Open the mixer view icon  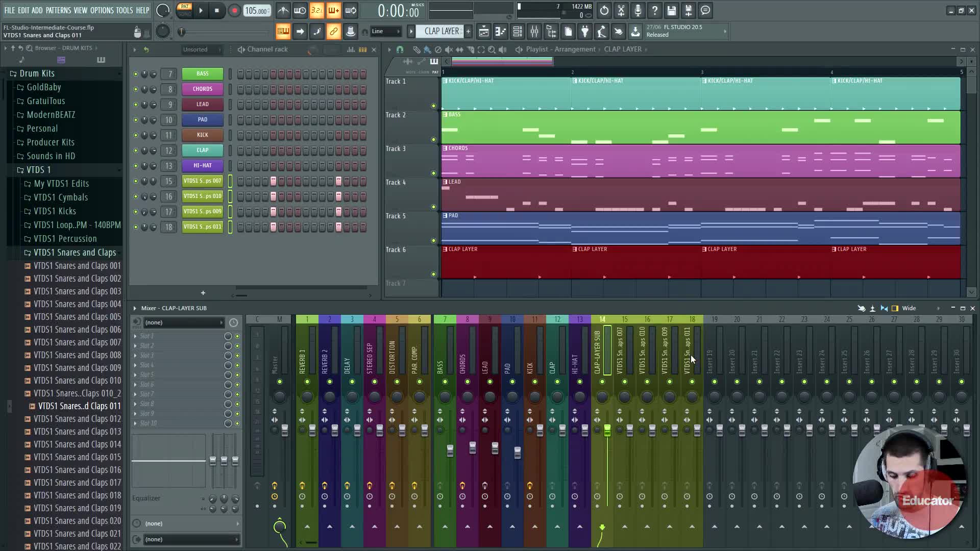click(x=534, y=32)
